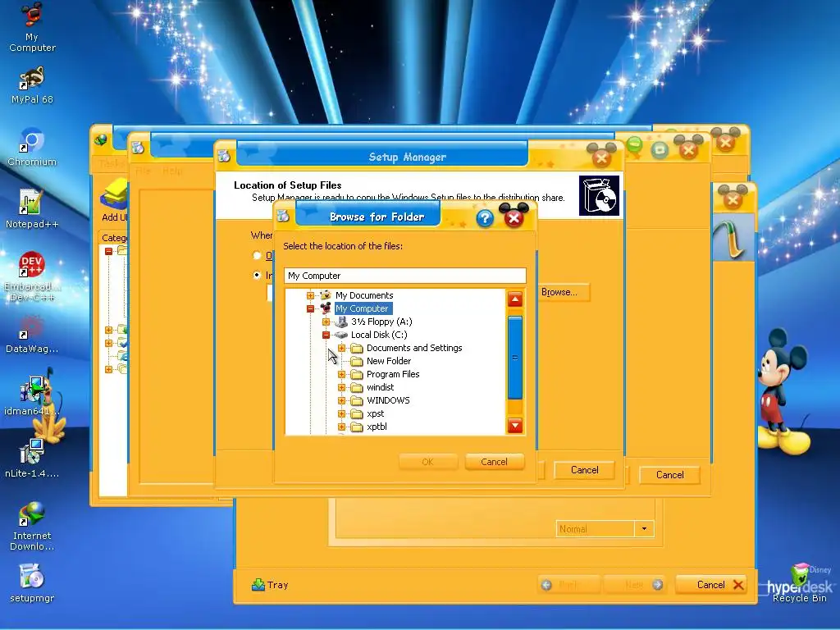Select My Computer in the tree
The height and width of the screenshot is (630, 840).
click(362, 308)
